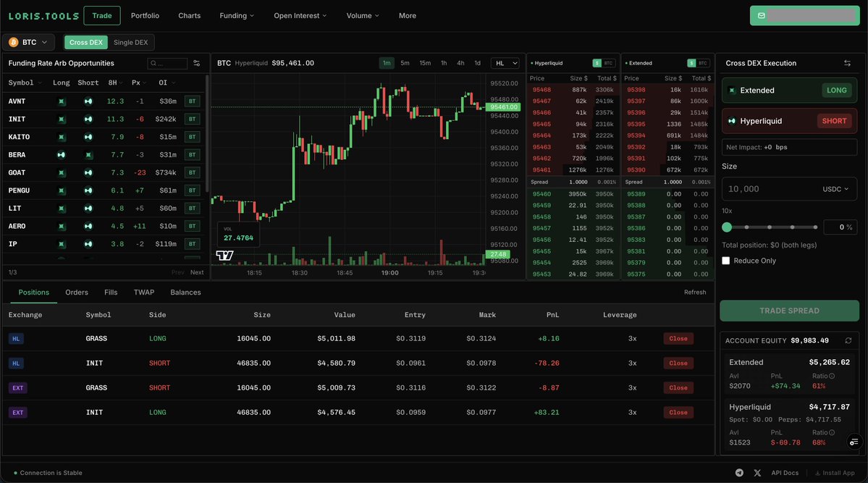868x483 pixels.
Task: Close the GRASS long position
Action: click(678, 338)
